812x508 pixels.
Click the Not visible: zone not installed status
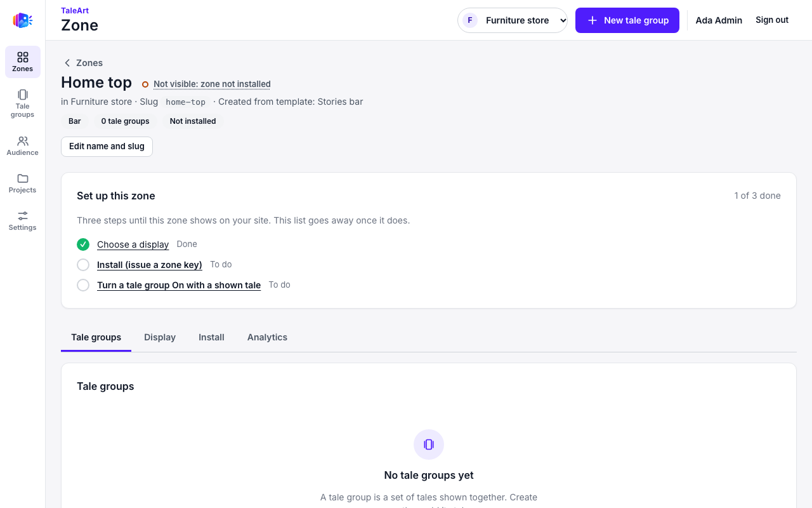coord(212,84)
